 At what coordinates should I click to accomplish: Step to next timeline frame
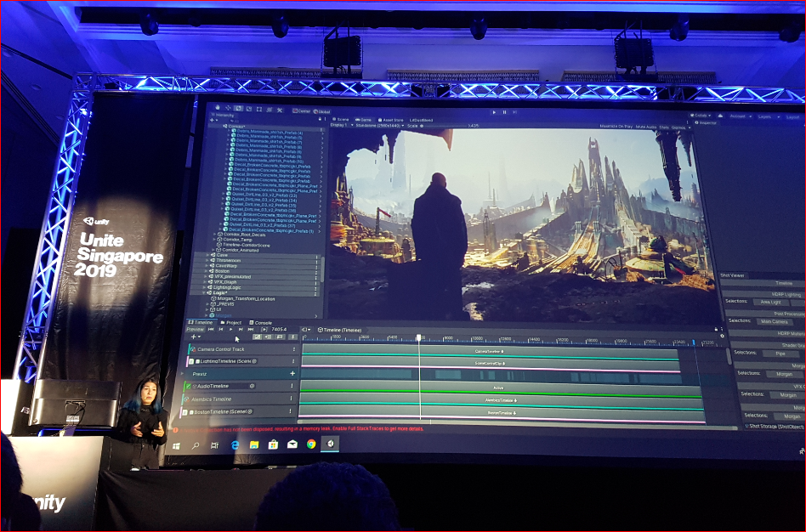click(x=241, y=330)
